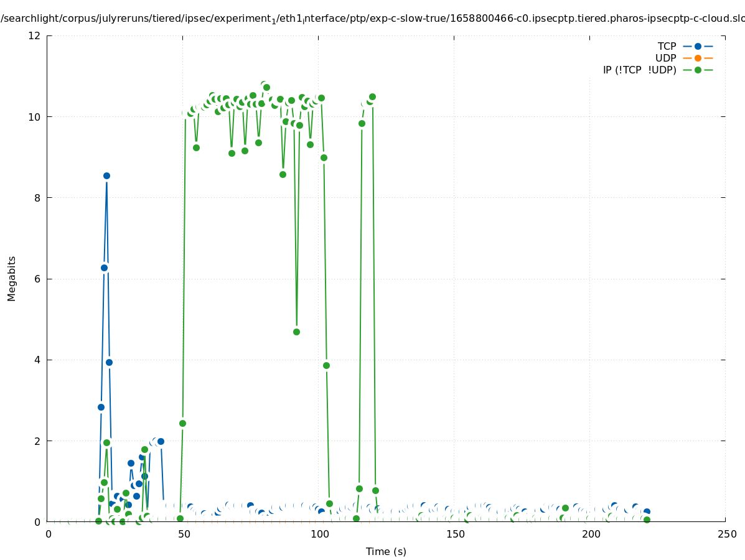Click the 6 tick on the y-axis
This screenshot has width=745, height=560.
tap(37, 279)
